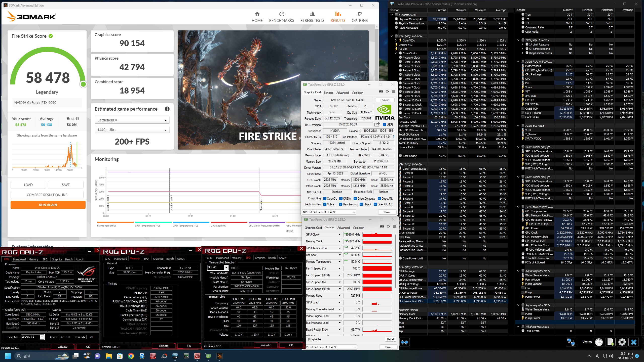Click the BIOS export share icon in GPU-Z
Viewport: 644px width, 362px height.
[x=377, y=124]
